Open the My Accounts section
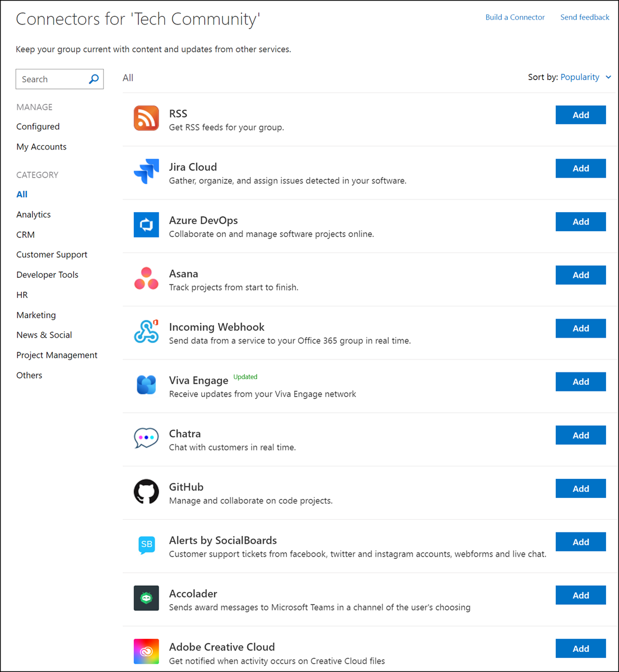 (41, 147)
